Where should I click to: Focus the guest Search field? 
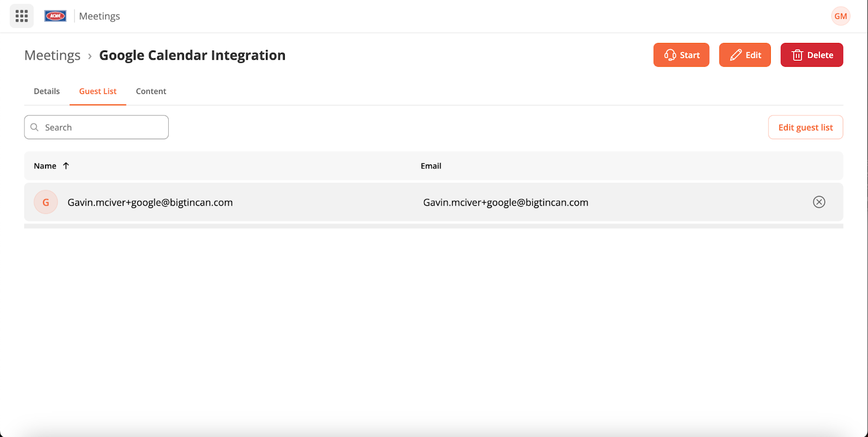click(97, 127)
